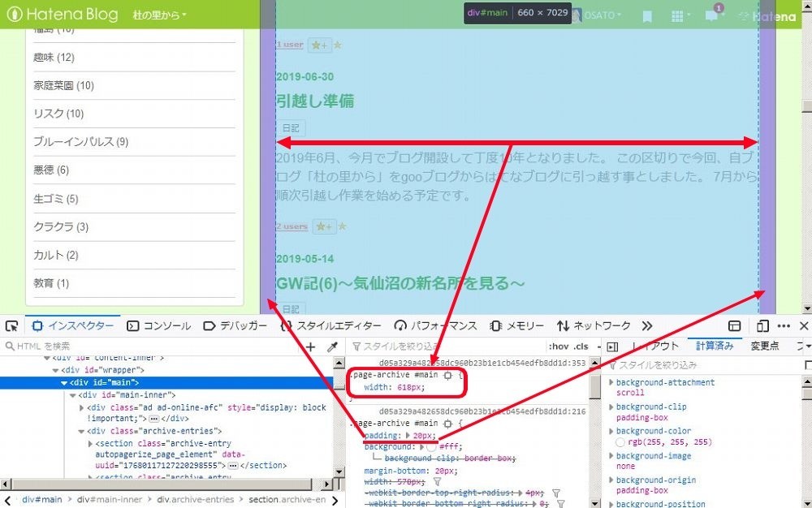Activate the eyedropper in the style panel
The height and width of the screenshot is (508, 812).
point(334,347)
